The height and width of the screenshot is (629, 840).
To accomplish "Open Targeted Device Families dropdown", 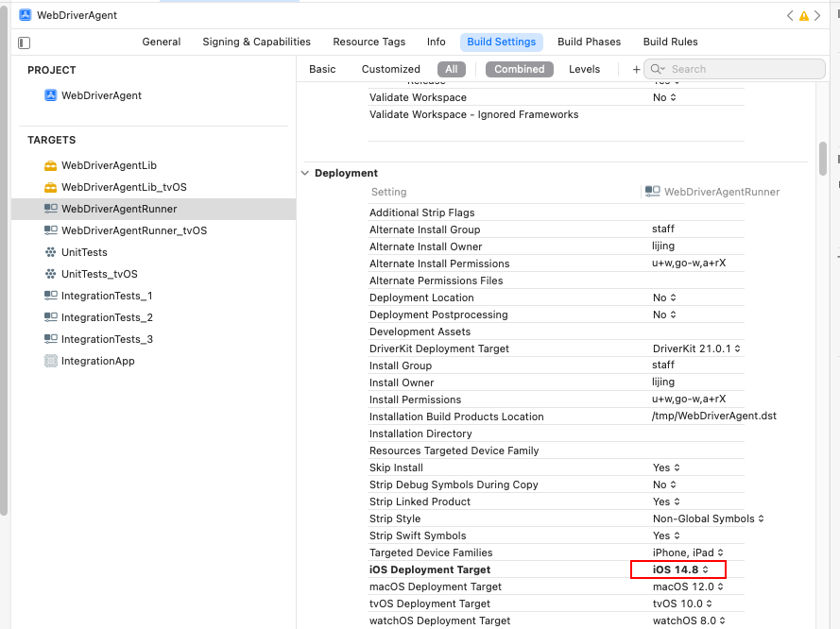I will [688, 552].
